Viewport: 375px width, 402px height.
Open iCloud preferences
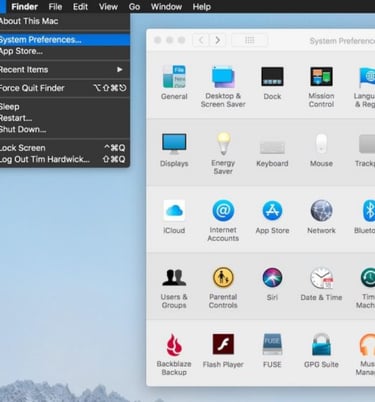coord(174,216)
